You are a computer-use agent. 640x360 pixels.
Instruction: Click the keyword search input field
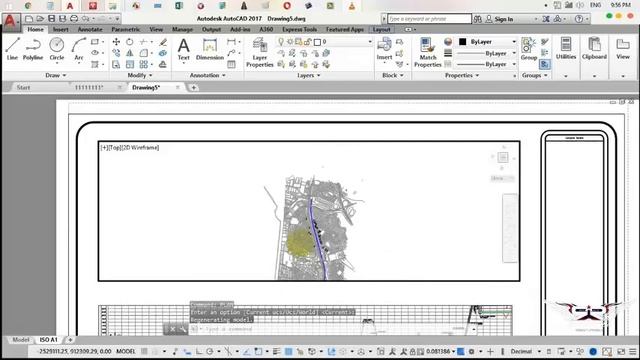(429, 19)
